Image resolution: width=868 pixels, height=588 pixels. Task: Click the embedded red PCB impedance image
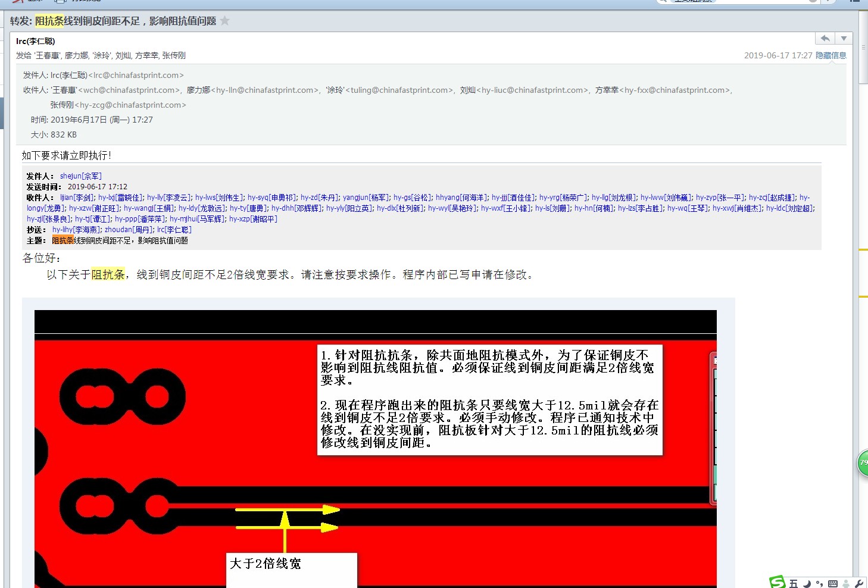tap(376, 449)
